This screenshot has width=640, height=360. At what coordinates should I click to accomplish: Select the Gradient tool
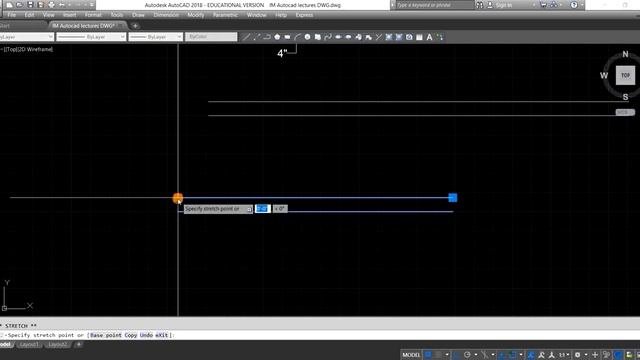tap(399, 37)
